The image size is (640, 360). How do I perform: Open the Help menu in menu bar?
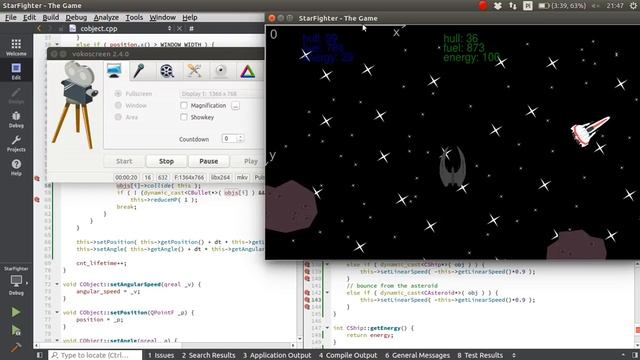(x=189, y=18)
